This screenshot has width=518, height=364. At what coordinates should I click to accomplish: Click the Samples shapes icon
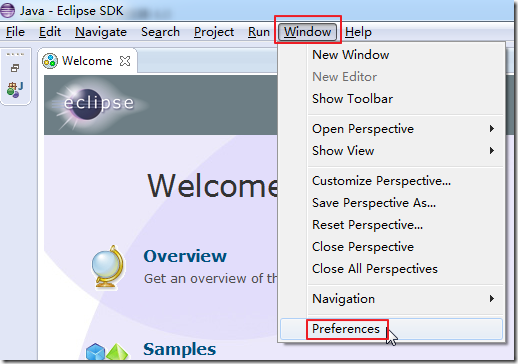click(x=107, y=352)
